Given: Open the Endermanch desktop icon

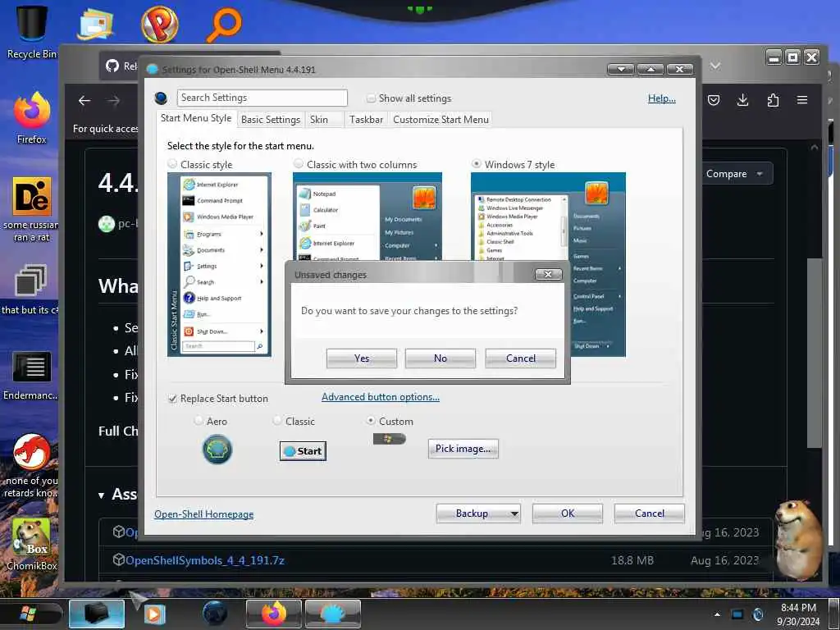Looking at the screenshot, I should click(x=31, y=375).
